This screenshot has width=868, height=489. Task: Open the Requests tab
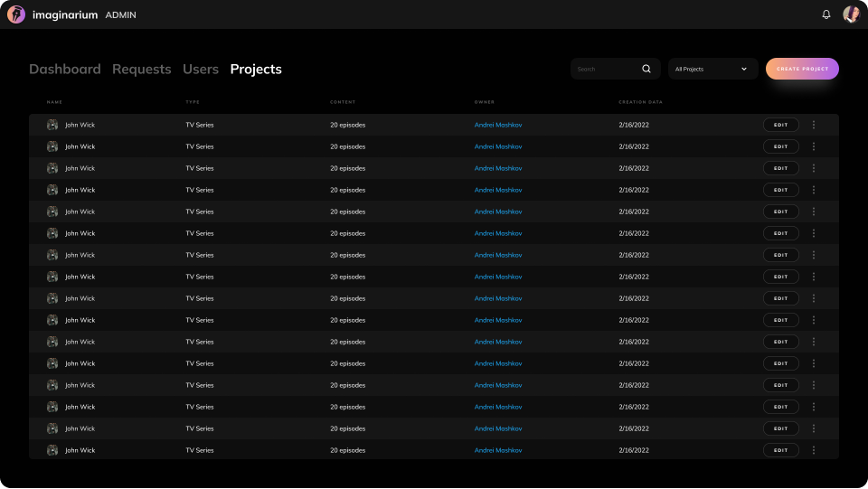click(141, 70)
